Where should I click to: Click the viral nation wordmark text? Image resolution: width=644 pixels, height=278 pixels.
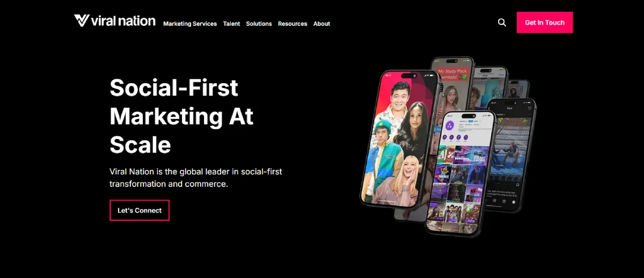[x=124, y=21]
